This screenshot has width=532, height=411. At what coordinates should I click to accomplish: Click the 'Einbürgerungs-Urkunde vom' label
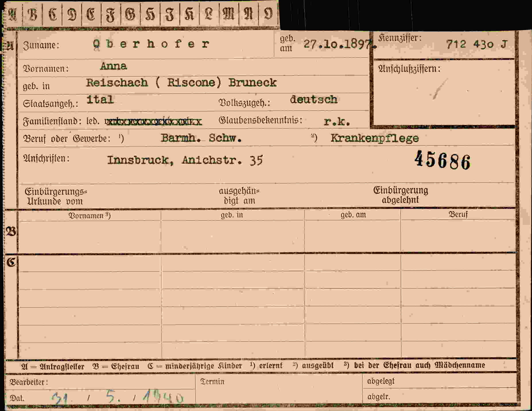[x=56, y=197]
